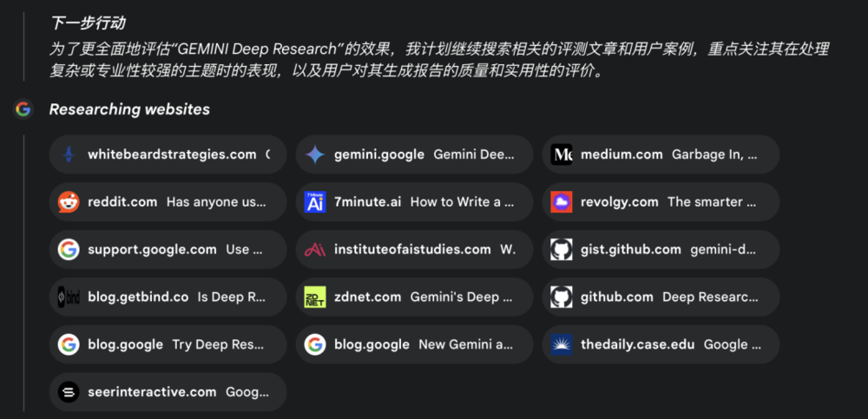Click the Google logo beside Researching websites

click(x=23, y=109)
